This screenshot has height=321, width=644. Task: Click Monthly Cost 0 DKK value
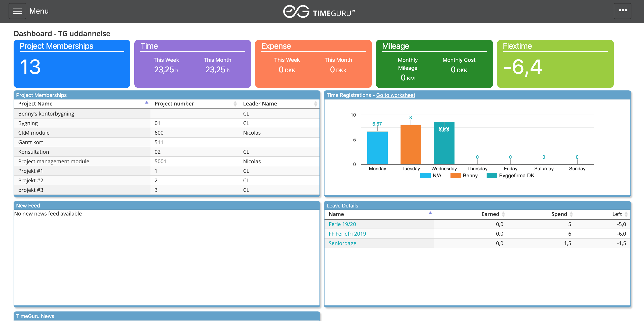coord(459,70)
